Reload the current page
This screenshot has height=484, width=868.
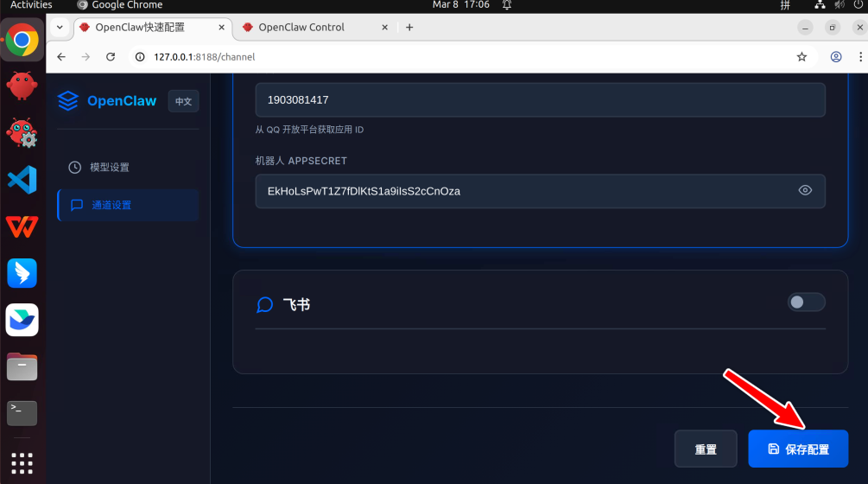click(111, 57)
